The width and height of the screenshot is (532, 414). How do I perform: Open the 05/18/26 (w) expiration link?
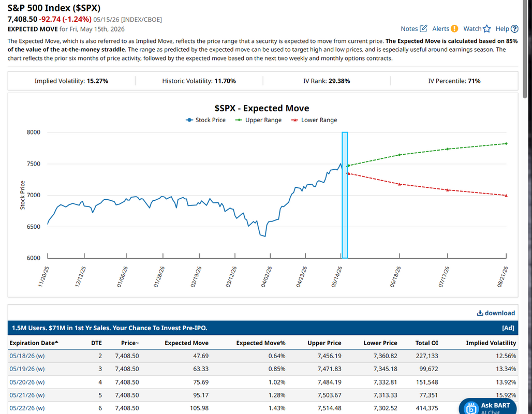[x=27, y=356]
